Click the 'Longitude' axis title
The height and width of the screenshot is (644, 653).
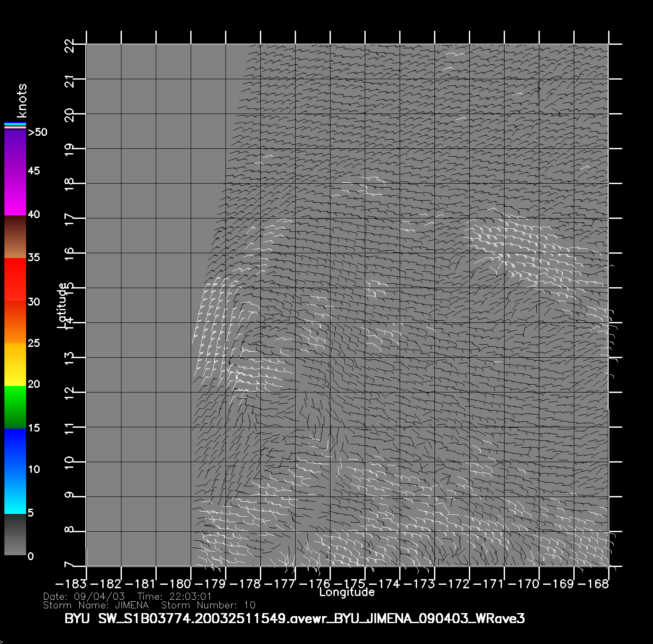click(x=347, y=592)
